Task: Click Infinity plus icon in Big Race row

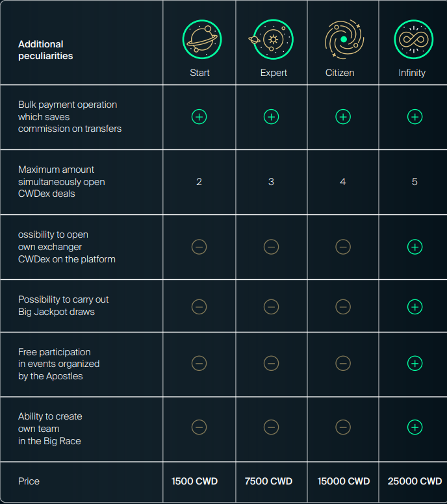Action: coord(415,427)
